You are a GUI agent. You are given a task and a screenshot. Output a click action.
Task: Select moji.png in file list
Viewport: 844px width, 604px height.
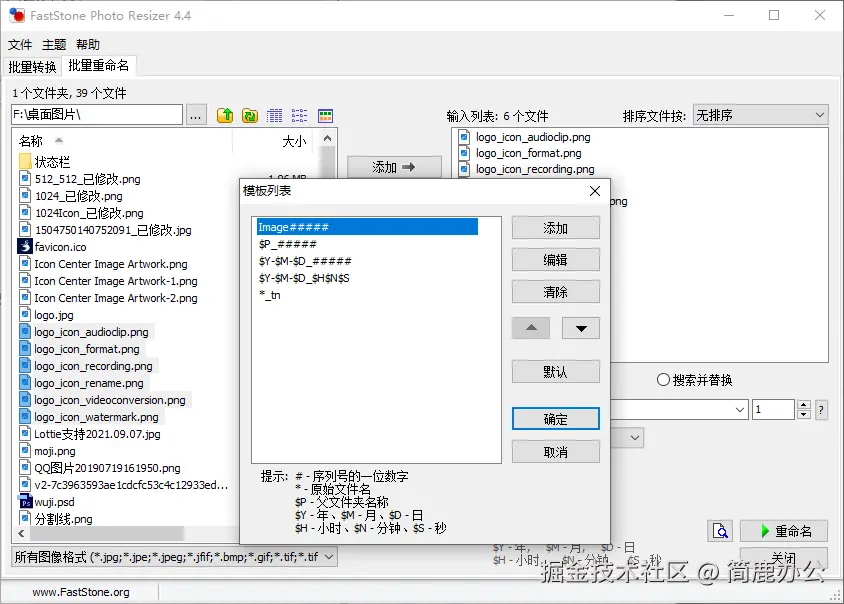pos(55,451)
